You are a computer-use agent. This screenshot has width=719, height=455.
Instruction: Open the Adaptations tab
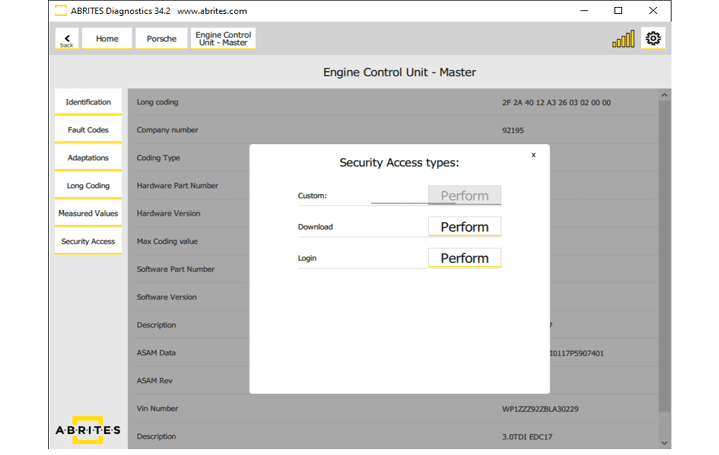click(x=88, y=158)
